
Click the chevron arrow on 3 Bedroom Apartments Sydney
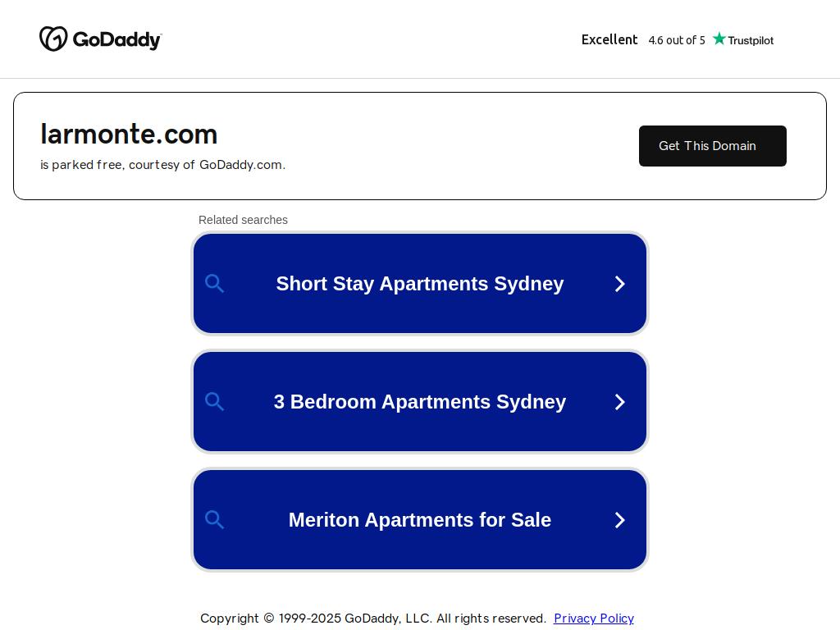point(620,402)
